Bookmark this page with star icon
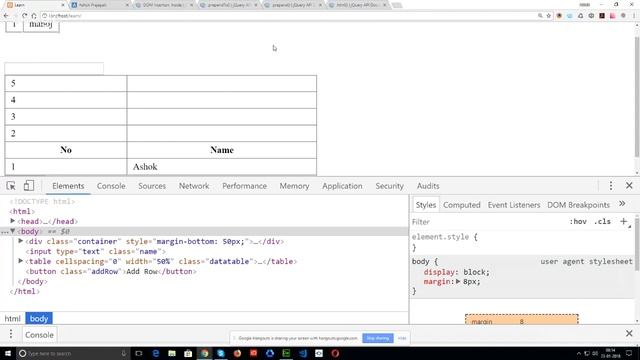 549,16
